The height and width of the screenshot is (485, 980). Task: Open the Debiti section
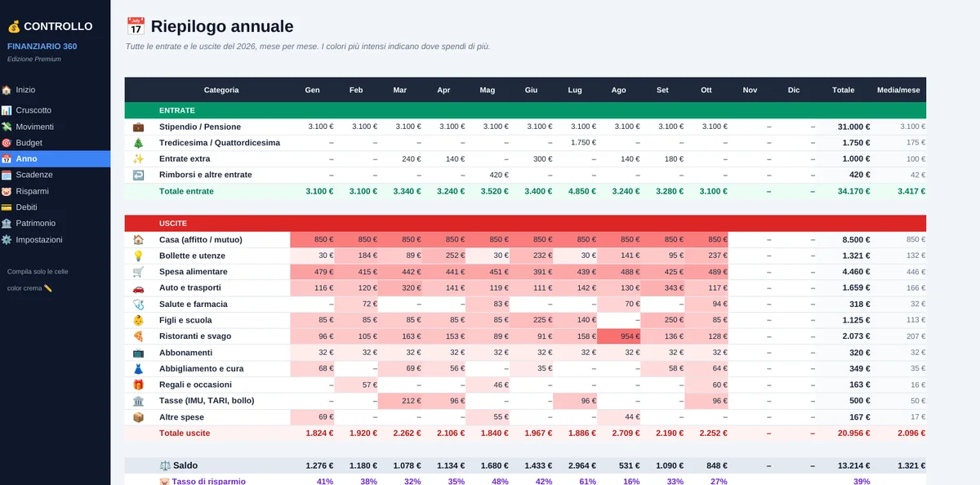pyautogui.click(x=55, y=207)
